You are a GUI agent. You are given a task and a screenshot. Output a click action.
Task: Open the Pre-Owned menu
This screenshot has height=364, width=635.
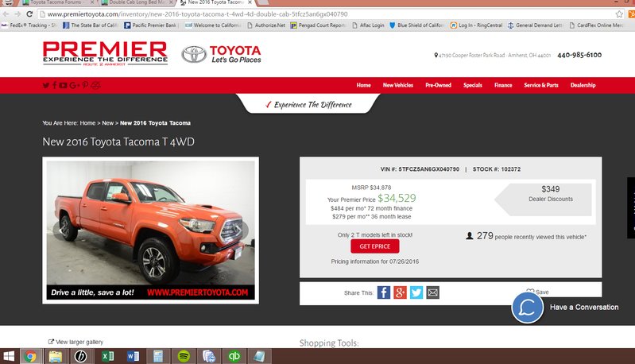(438, 85)
